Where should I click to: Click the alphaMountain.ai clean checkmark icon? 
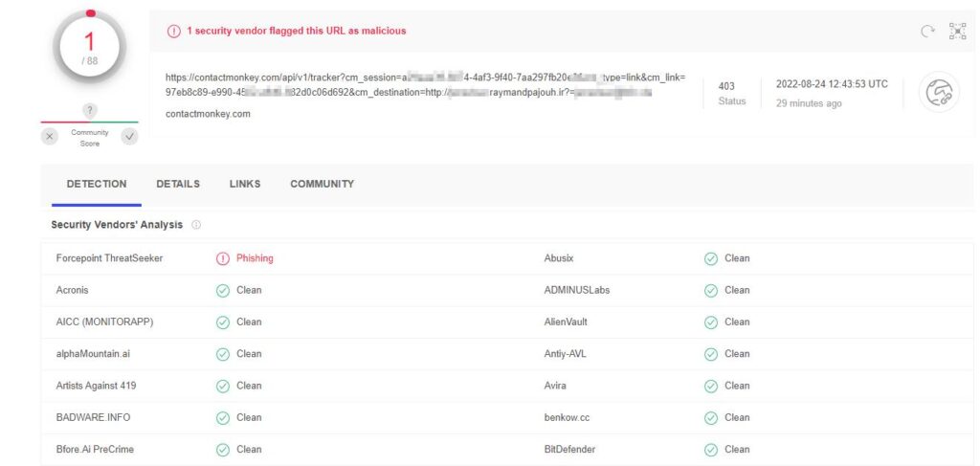point(223,354)
